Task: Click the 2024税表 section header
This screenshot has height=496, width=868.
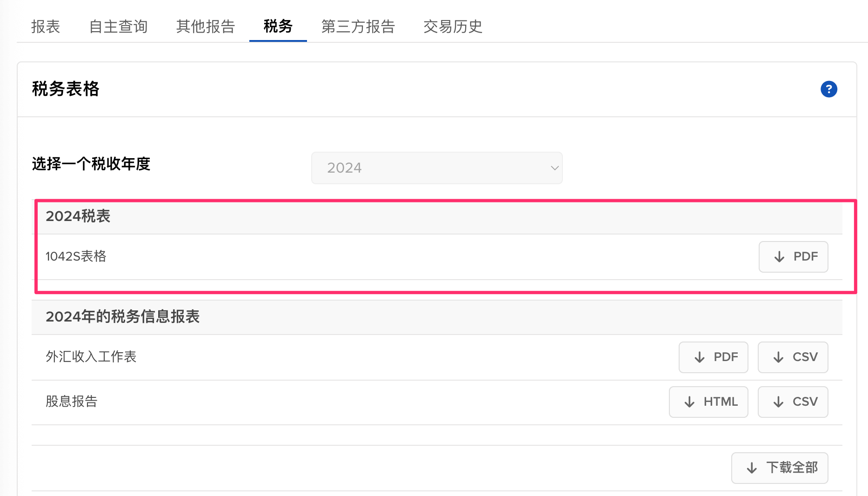Action: pos(78,216)
